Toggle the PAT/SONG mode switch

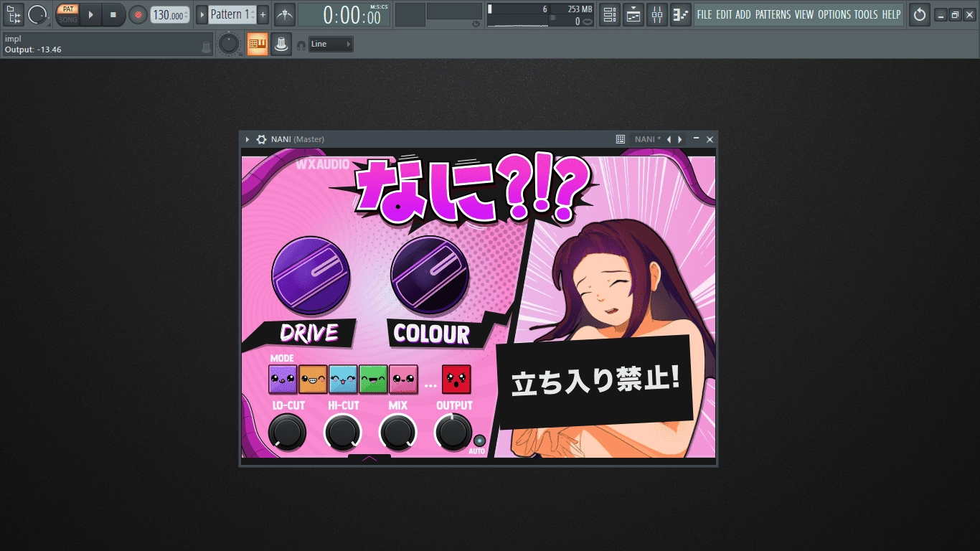pyautogui.click(x=67, y=14)
